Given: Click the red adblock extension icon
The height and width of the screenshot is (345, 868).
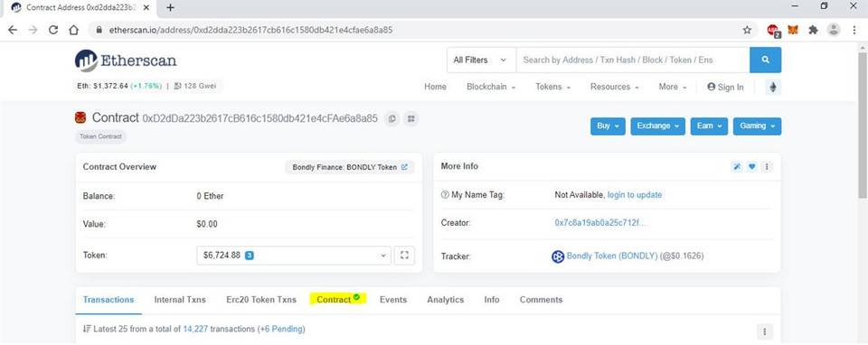Looking at the screenshot, I should (773, 31).
